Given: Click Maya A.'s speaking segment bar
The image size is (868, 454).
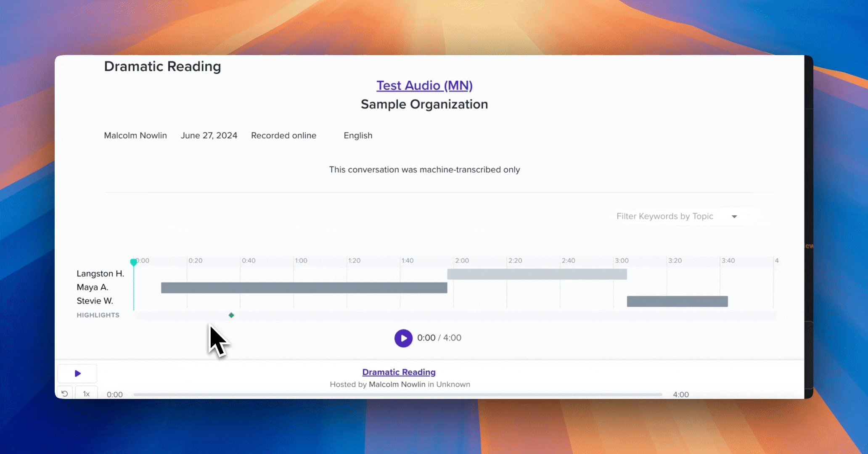Looking at the screenshot, I should tap(304, 288).
